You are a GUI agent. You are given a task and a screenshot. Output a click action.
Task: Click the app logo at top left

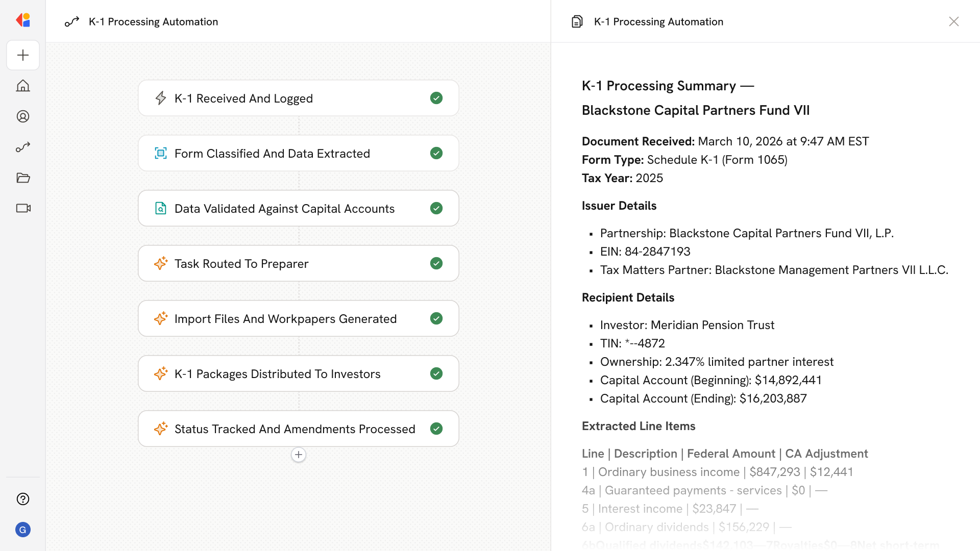[x=23, y=20]
